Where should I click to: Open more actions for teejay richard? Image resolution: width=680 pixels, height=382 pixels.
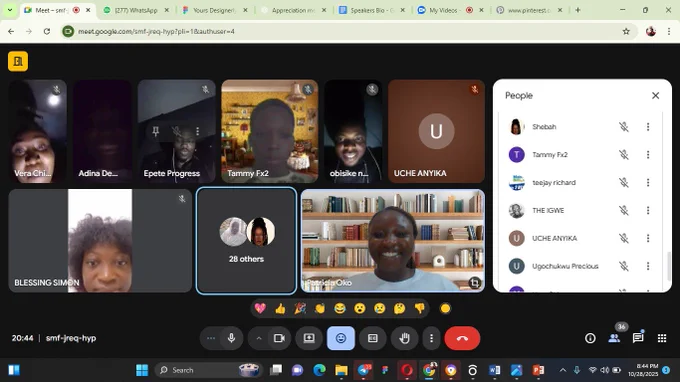(648, 183)
